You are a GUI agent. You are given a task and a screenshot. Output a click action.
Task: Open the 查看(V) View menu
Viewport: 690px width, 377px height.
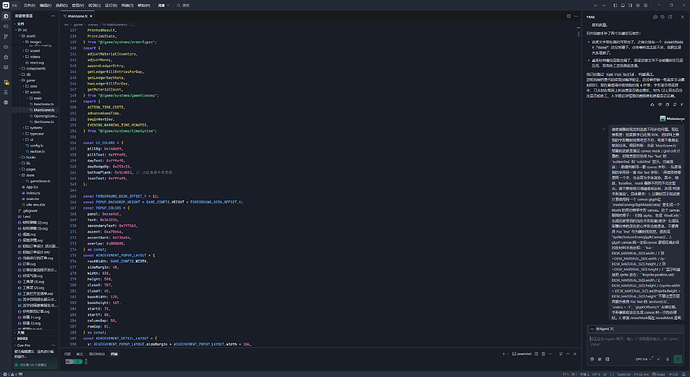(77, 5)
